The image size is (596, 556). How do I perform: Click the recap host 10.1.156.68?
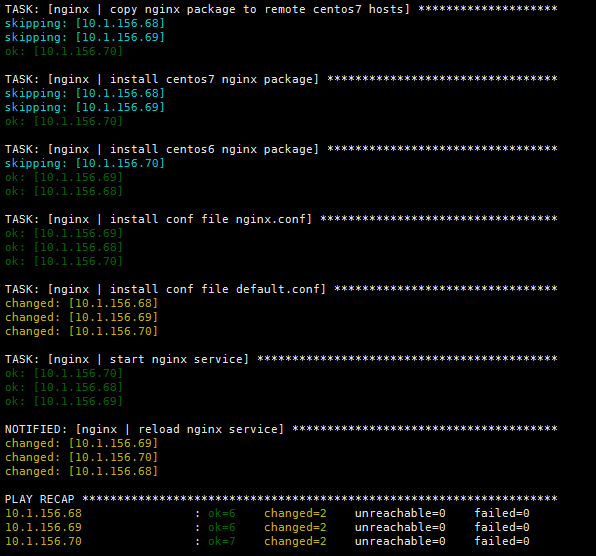tap(43, 513)
